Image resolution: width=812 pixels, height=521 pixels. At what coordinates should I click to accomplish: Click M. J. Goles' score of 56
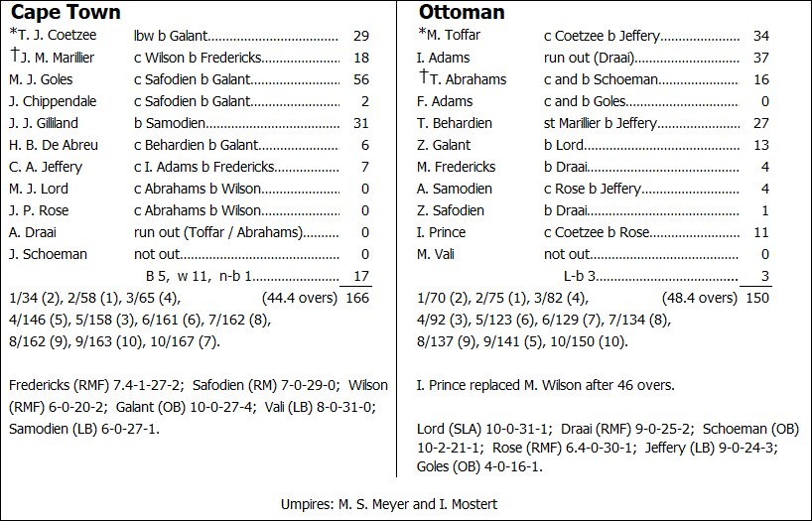pos(360,79)
